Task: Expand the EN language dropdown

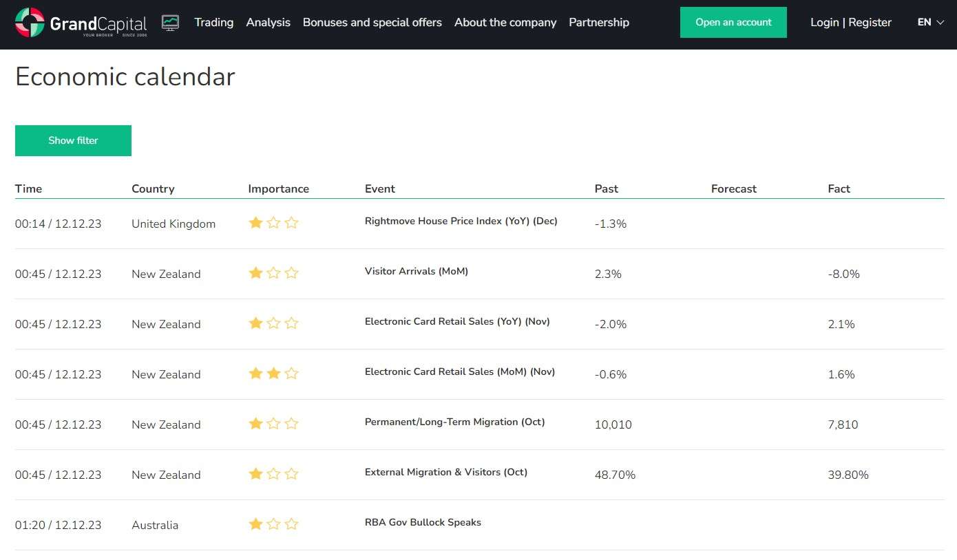Action: coord(931,22)
